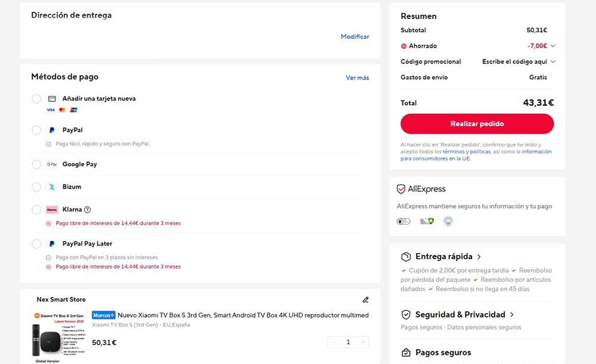
Task: Click the Nex Smart Store name
Action: [x=61, y=300]
